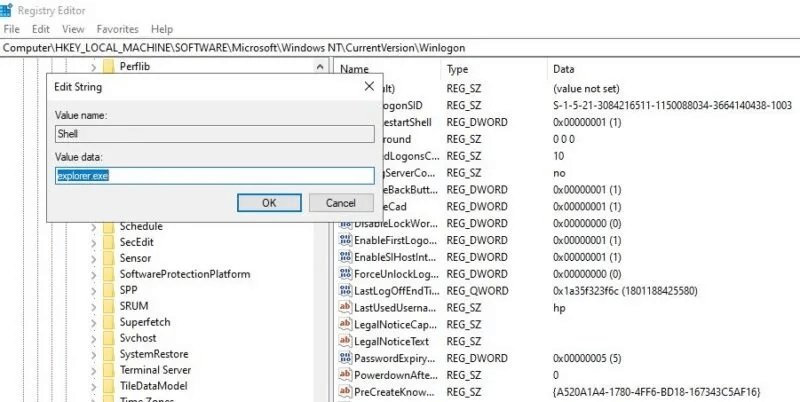Select the SystemRestore tree item label

pyautogui.click(x=154, y=354)
